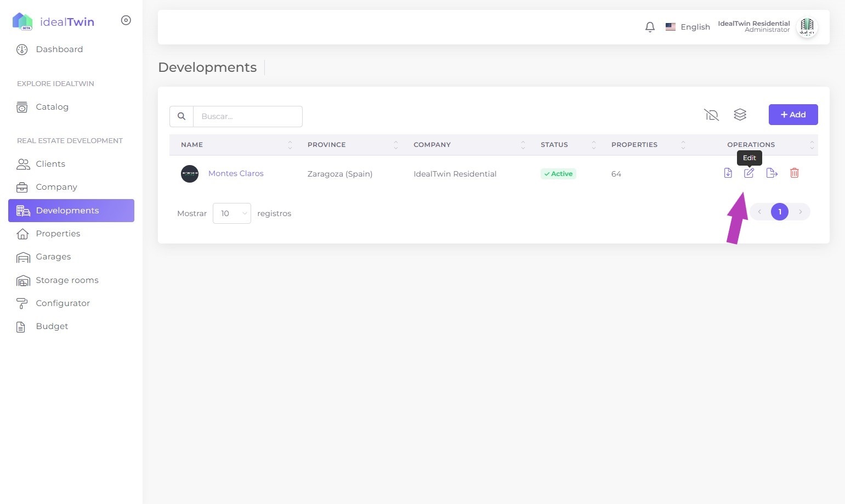This screenshot has width=845, height=504.
Task: Go to Configurator in sidebar
Action: pos(63,303)
